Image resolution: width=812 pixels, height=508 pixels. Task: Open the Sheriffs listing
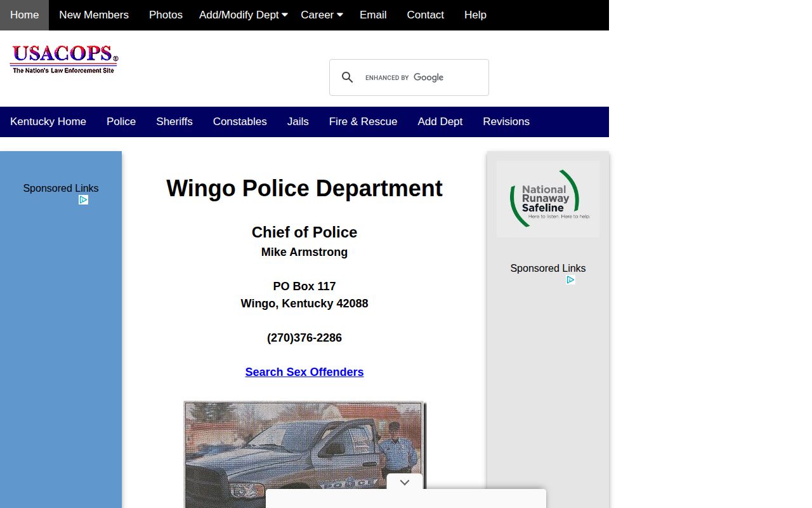(x=174, y=122)
